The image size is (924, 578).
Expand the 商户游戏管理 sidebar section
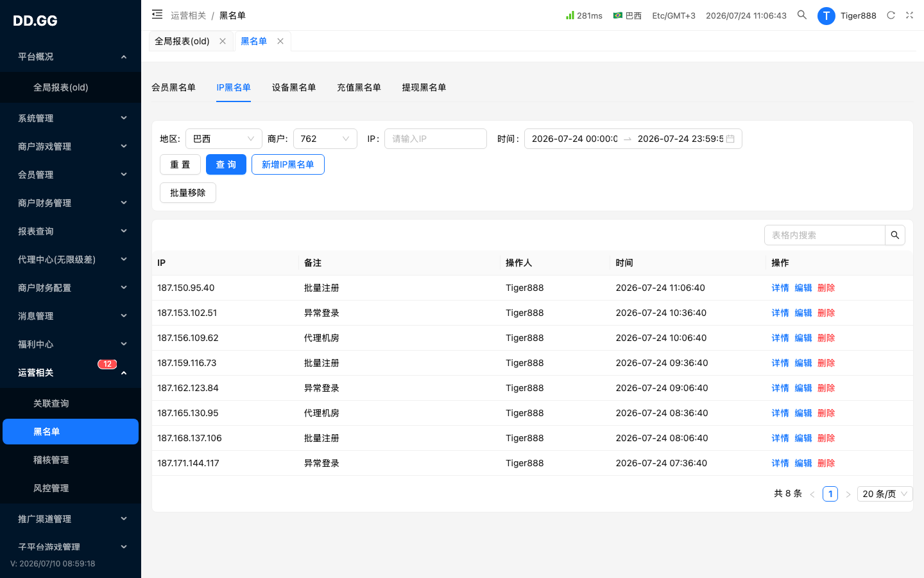(x=71, y=146)
